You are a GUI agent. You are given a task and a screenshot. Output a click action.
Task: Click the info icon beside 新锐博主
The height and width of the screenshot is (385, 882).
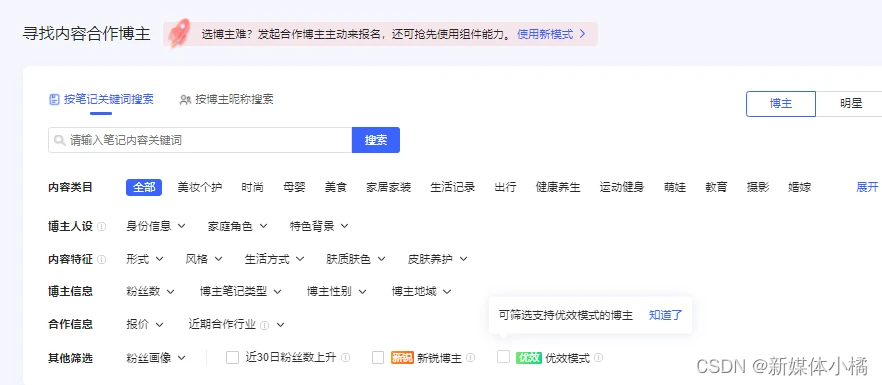point(470,357)
